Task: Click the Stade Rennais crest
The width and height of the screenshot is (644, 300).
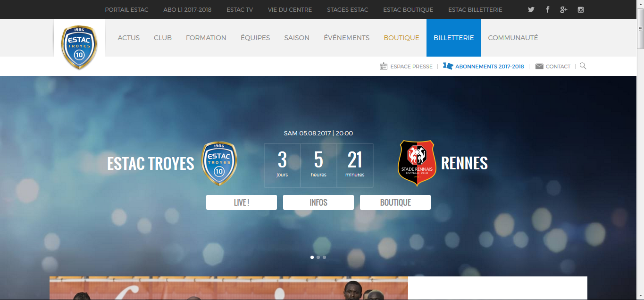Action: (x=417, y=163)
